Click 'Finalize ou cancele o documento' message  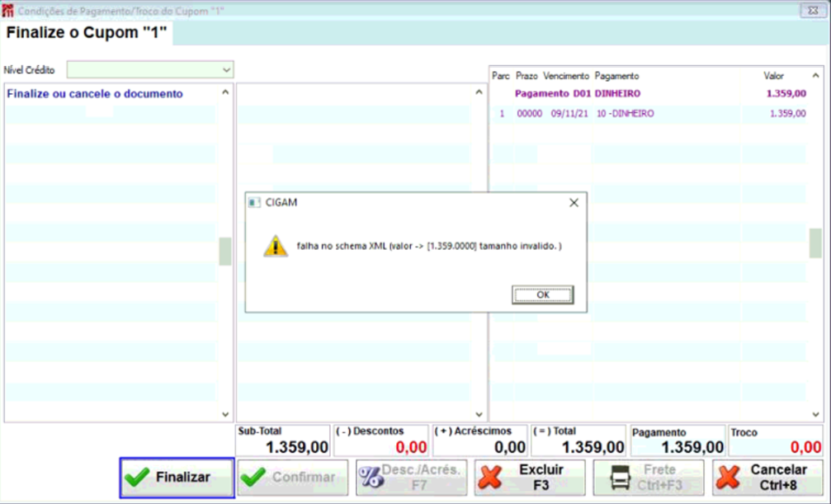tap(95, 94)
